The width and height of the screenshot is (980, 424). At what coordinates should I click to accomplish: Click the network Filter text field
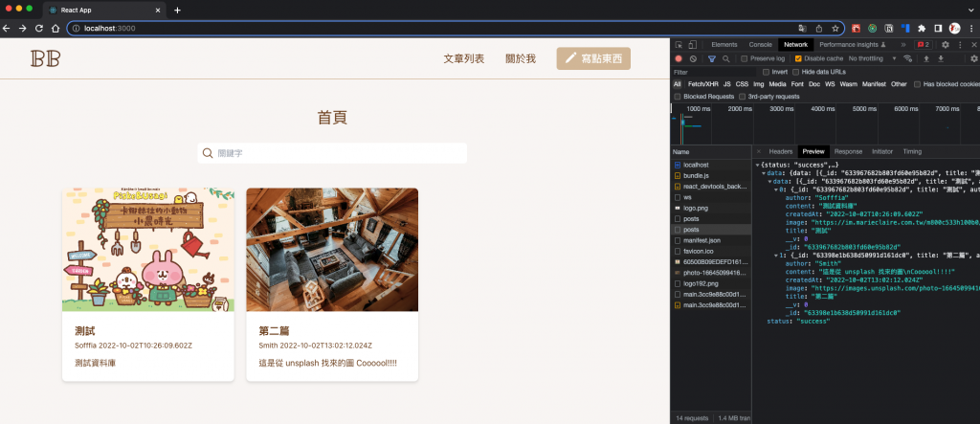[x=712, y=72]
